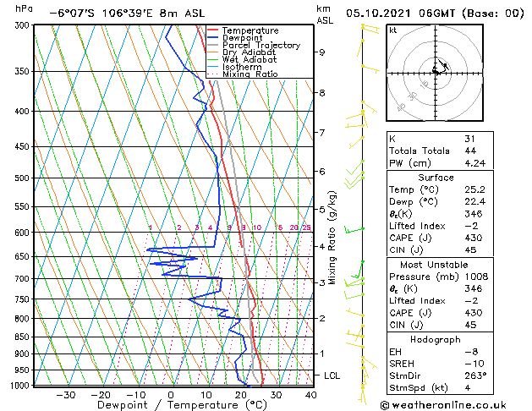Click the 'StmSpd (kt)' value 4
This screenshot has height=411, width=532.
click(468, 387)
